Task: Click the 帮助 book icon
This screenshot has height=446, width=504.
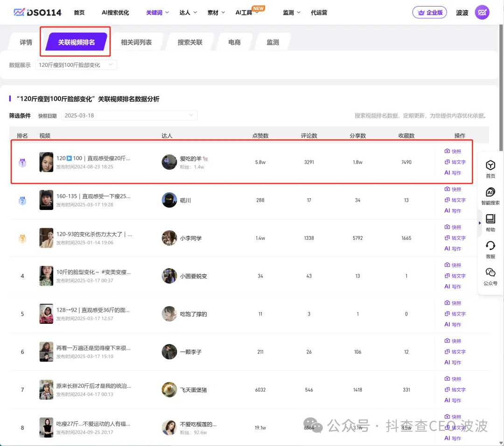Action: point(490,219)
